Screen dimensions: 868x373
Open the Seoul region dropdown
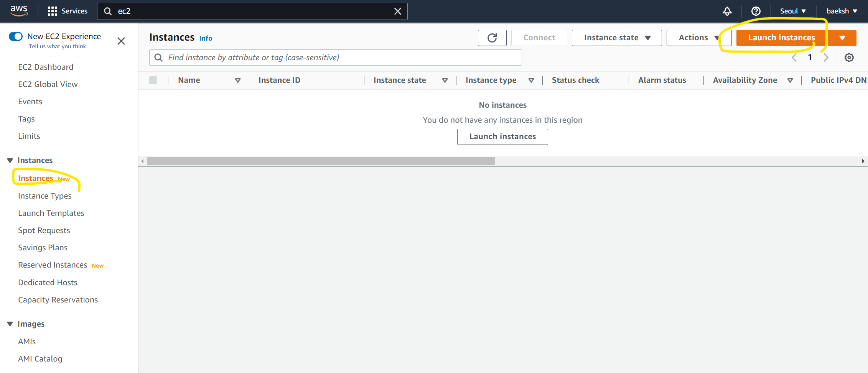click(x=792, y=11)
